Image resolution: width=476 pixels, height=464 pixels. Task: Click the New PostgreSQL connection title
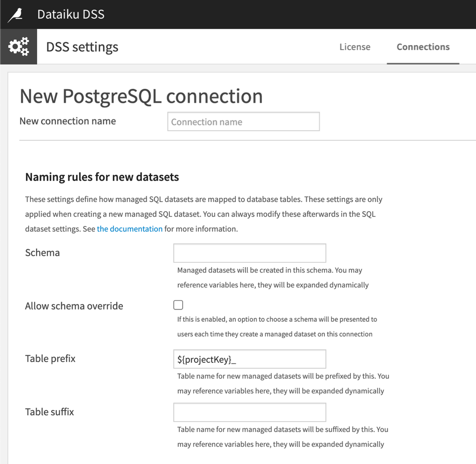pyautogui.click(x=141, y=96)
